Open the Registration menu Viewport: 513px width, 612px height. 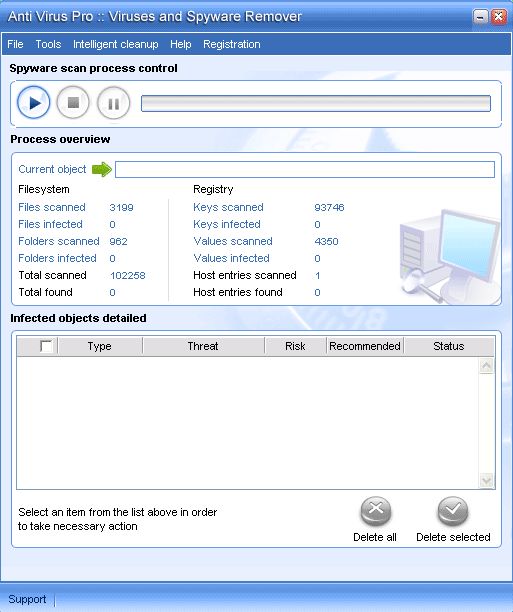tap(232, 44)
